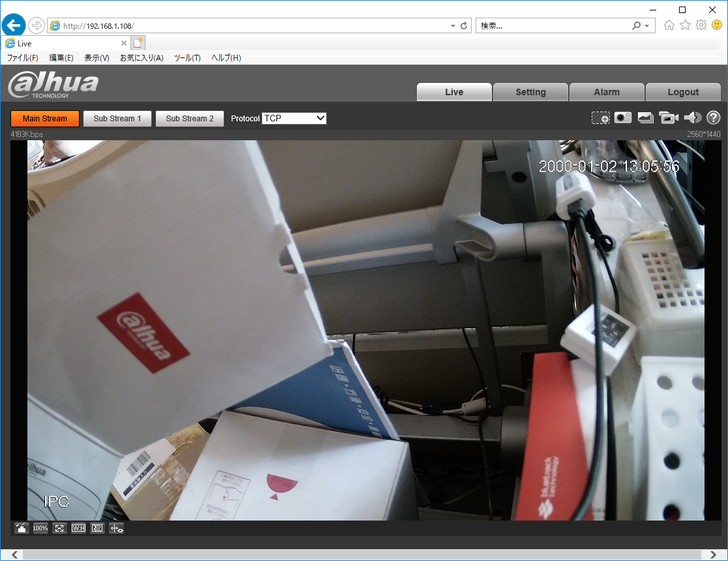Click the browser forward arrow
Image resolution: width=728 pixels, height=561 pixels.
coord(37,25)
